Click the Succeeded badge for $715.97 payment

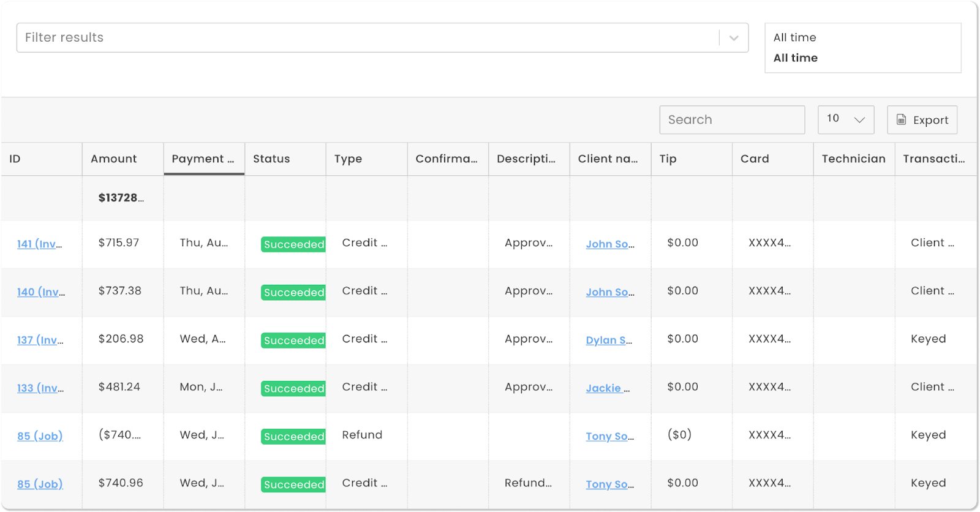pyautogui.click(x=293, y=244)
